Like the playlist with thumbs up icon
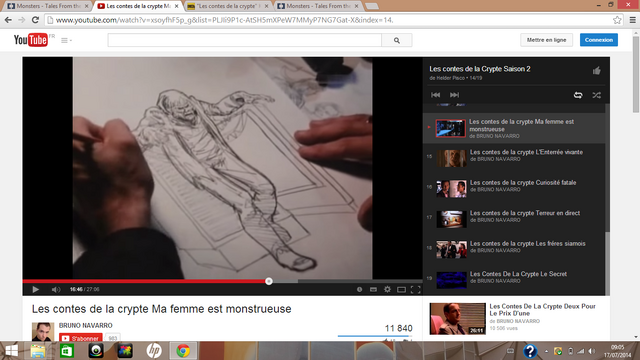Image resolution: width=640 pixels, height=360 pixels. point(596,71)
